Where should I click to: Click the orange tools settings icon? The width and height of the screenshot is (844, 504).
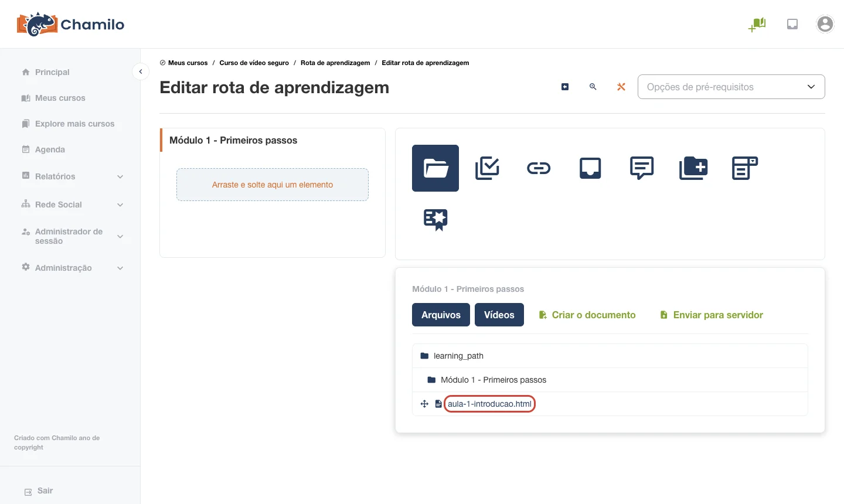point(621,87)
